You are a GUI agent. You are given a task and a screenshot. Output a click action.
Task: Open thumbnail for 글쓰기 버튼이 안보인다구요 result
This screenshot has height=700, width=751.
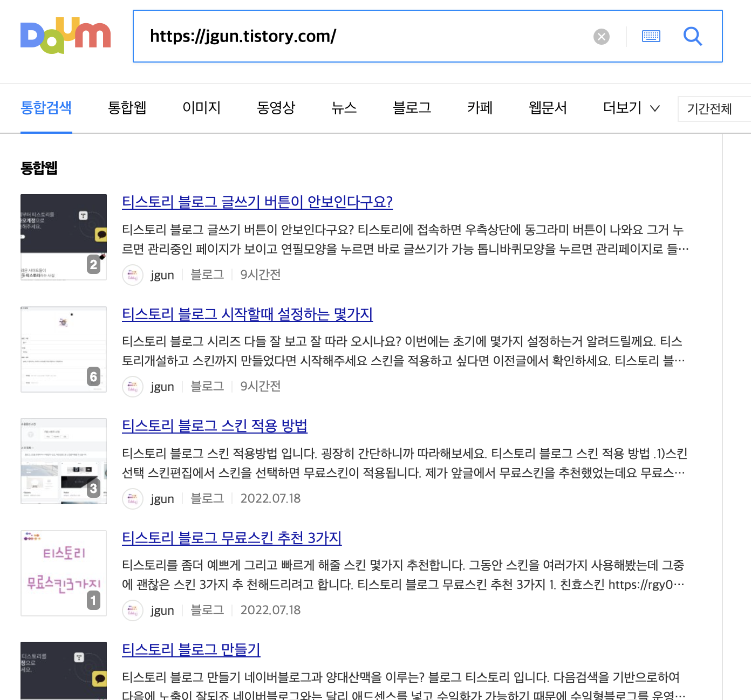pos(64,237)
